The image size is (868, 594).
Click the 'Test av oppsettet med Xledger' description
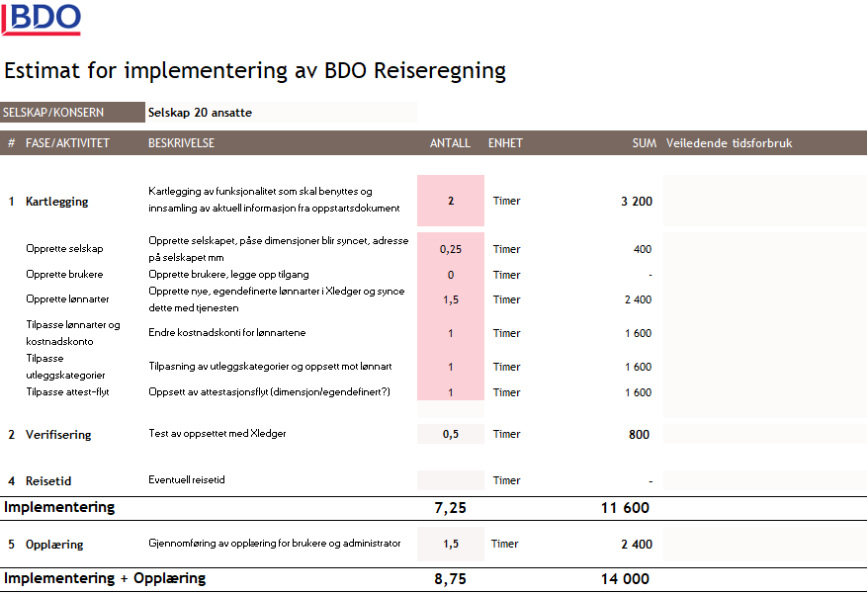click(x=217, y=434)
